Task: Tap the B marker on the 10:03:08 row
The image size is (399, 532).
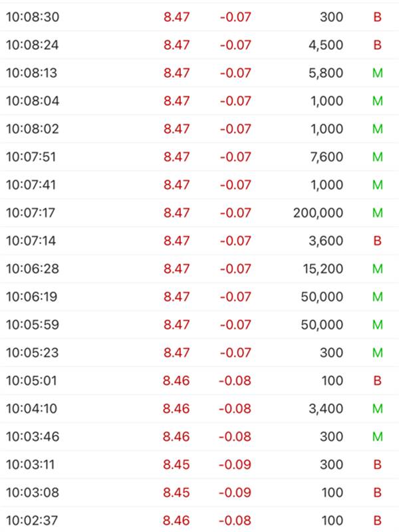Action: point(377,492)
